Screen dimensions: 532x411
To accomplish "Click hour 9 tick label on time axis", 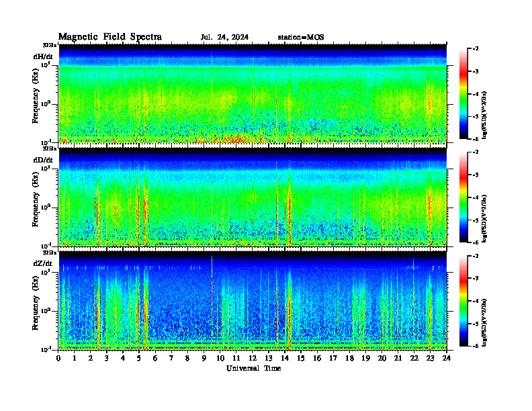I will 204,359.
